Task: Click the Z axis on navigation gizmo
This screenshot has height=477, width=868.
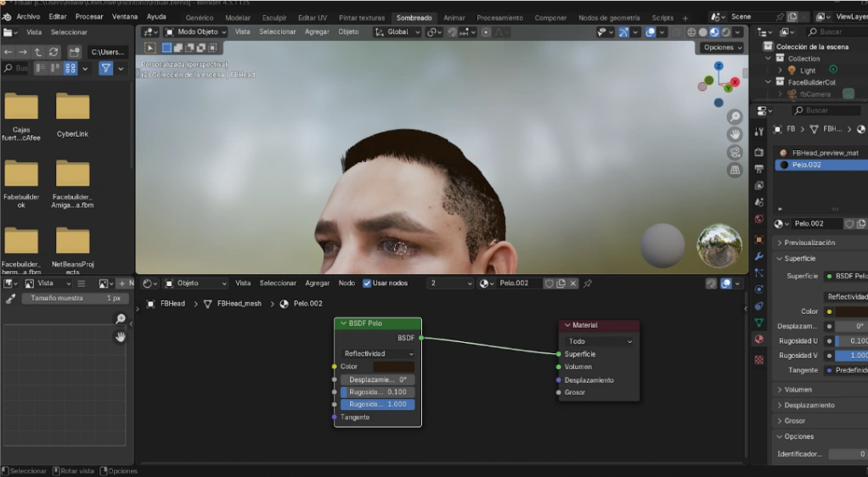Action: pos(719,66)
